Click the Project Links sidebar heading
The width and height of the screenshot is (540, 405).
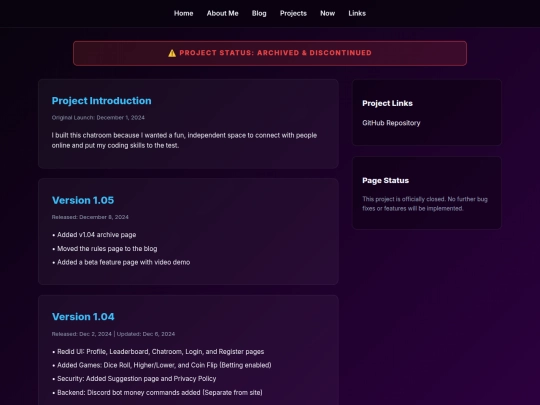tap(387, 103)
